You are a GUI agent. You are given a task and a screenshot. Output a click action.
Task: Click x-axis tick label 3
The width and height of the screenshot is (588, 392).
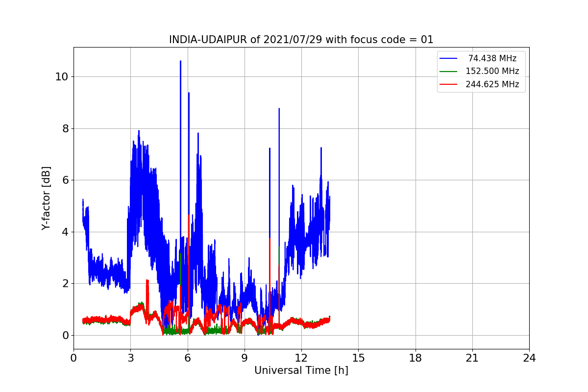(130, 358)
